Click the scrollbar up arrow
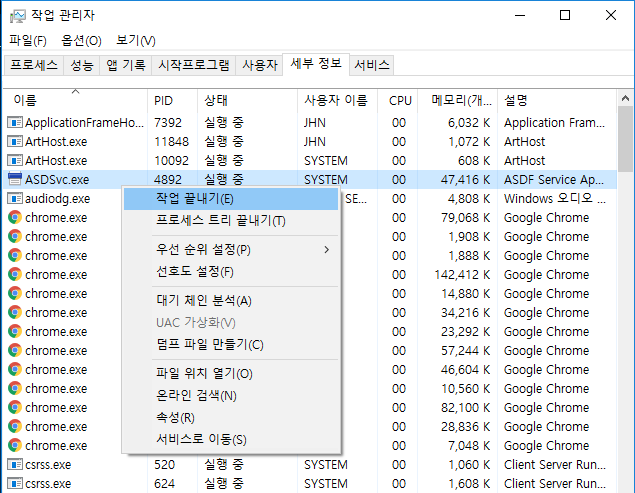Image resolution: width=635 pixels, height=493 pixels. coord(625,98)
